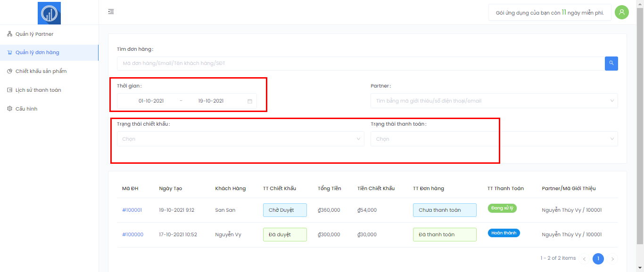Open Cấu hình settings menu
644x272 pixels.
point(26,109)
